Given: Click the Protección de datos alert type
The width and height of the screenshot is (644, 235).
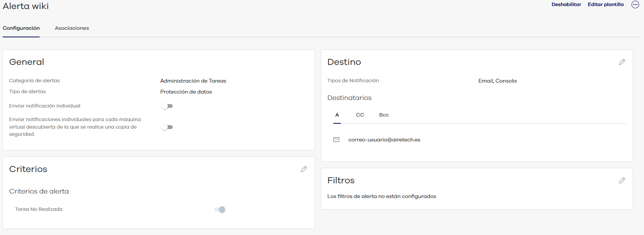Looking at the screenshot, I should pyautogui.click(x=186, y=92).
